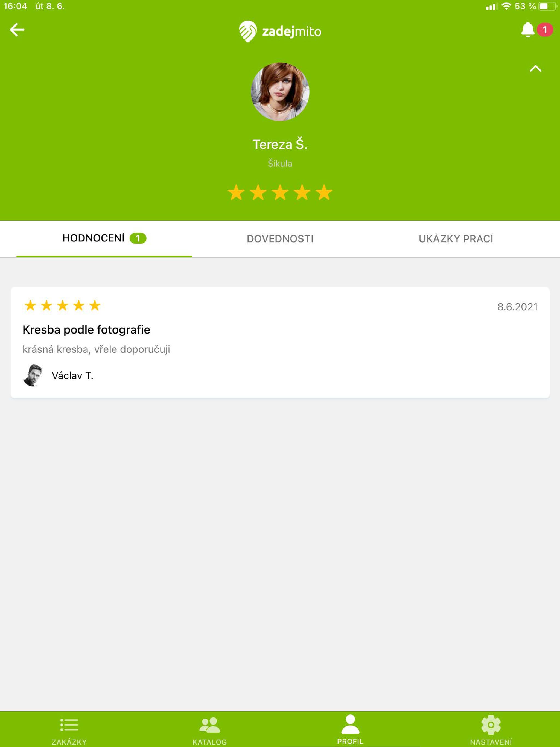This screenshot has height=747, width=560.
Task: Open reviewer Václav T. name link
Action: click(x=73, y=375)
